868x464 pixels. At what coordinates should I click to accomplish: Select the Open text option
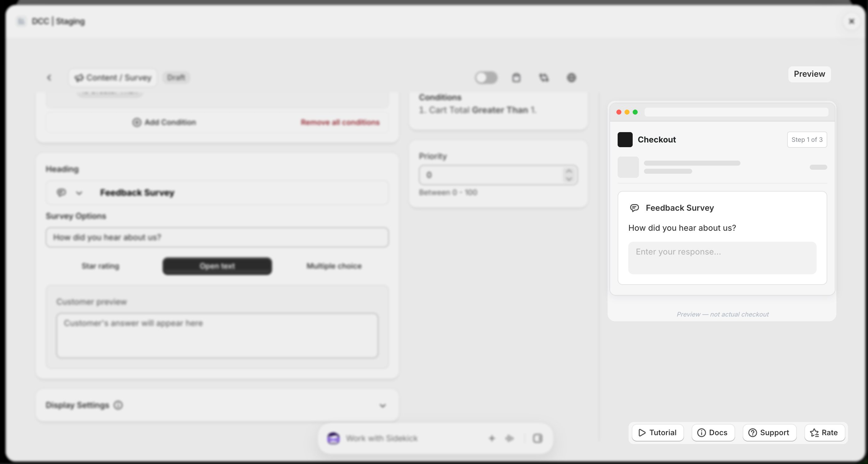[x=217, y=266]
